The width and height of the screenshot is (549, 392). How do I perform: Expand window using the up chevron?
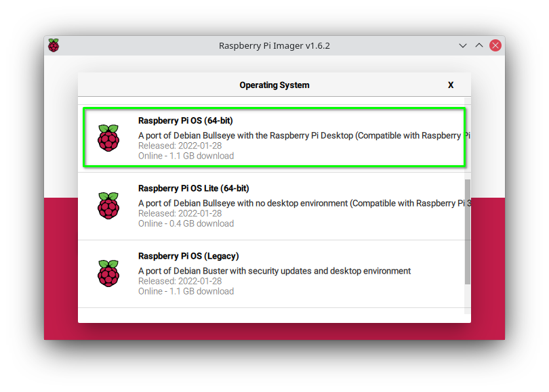tap(479, 45)
